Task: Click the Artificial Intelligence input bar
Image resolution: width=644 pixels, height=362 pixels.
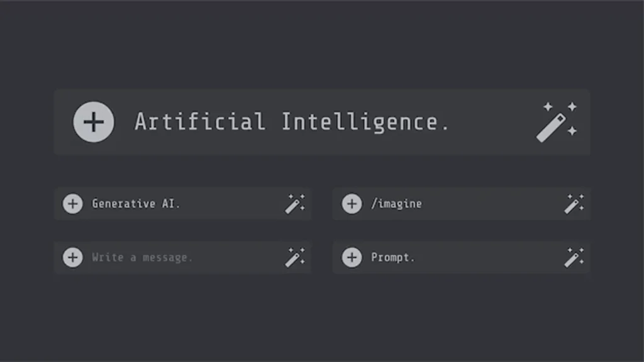Action: (322, 122)
